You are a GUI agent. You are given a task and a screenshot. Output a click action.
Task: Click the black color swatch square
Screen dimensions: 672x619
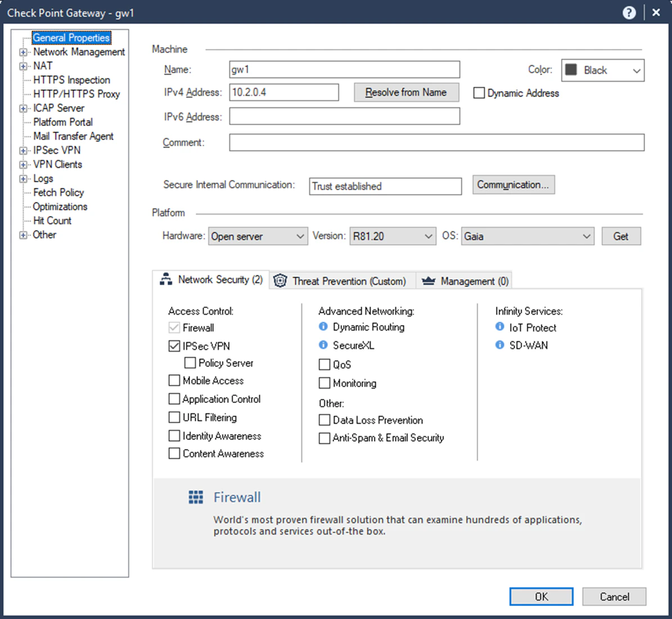[571, 69]
